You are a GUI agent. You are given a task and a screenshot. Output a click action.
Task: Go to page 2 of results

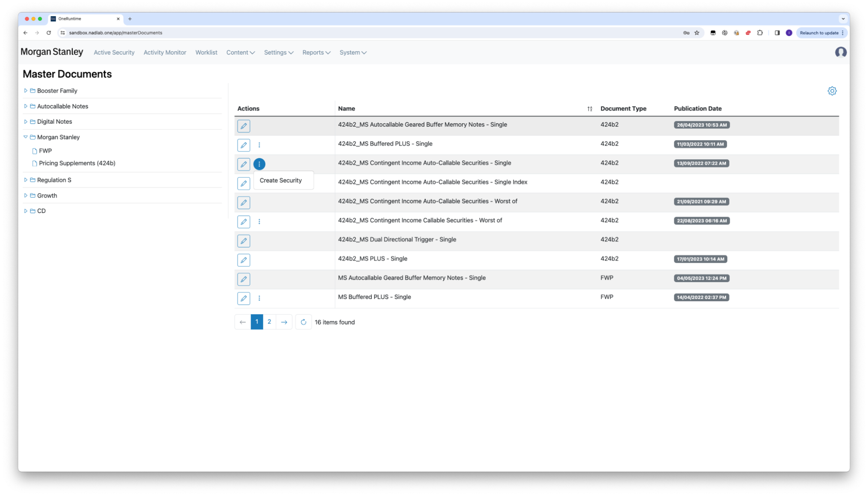tap(269, 322)
